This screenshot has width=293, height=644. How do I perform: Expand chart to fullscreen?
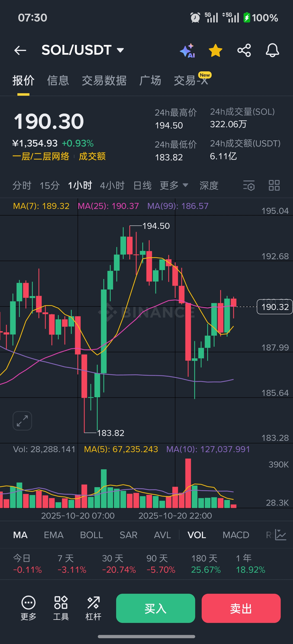click(22, 421)
